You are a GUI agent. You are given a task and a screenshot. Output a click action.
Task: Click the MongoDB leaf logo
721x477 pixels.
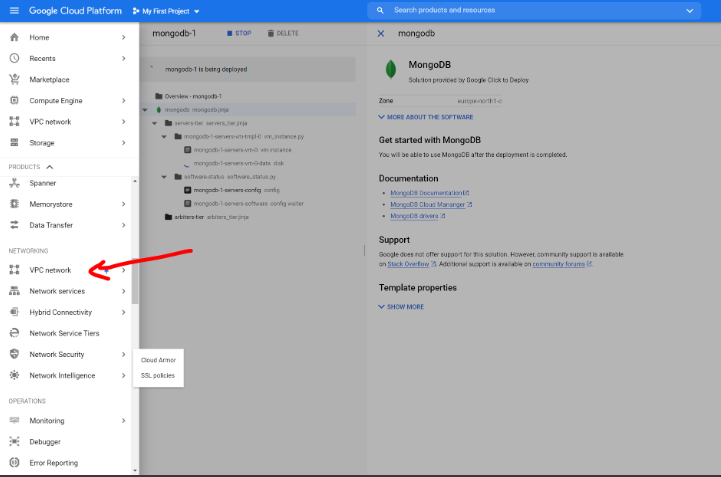click(390, 69)
